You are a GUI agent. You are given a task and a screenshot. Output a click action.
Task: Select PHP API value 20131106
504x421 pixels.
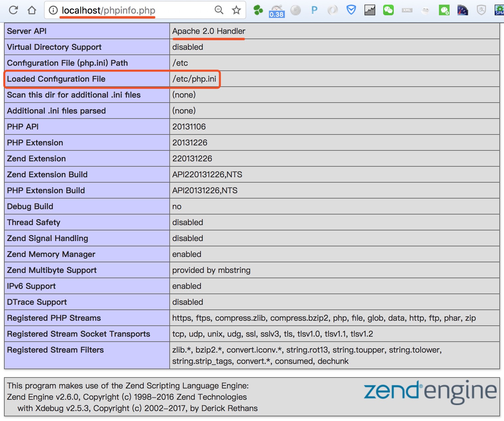(189, 127)
